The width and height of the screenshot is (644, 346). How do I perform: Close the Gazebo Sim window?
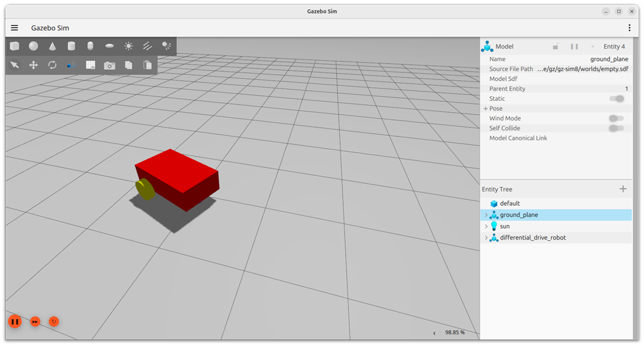[632, 12]
